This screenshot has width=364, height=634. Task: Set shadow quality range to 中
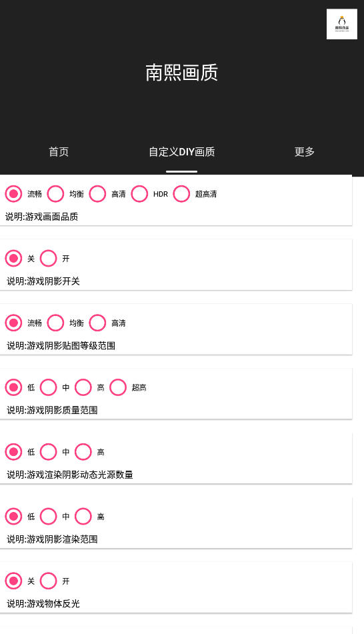coord(49,387)
